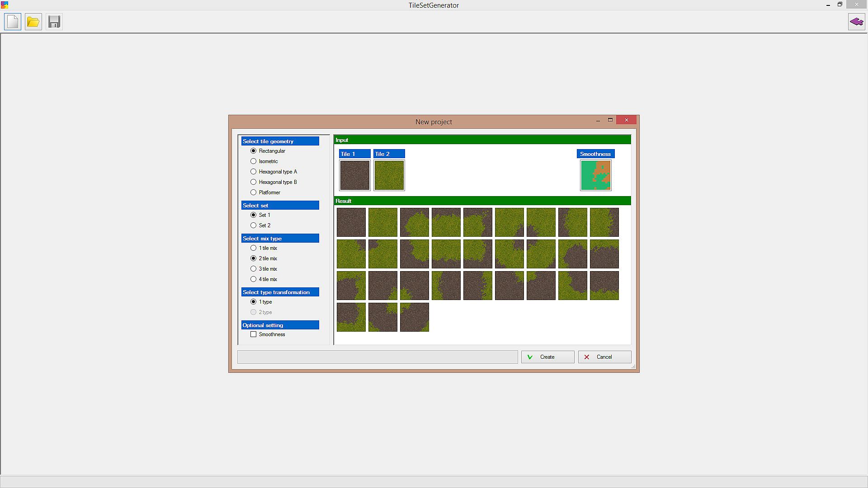Click the second all-grass result tile

pyautogui.click(x=383, y=222)
